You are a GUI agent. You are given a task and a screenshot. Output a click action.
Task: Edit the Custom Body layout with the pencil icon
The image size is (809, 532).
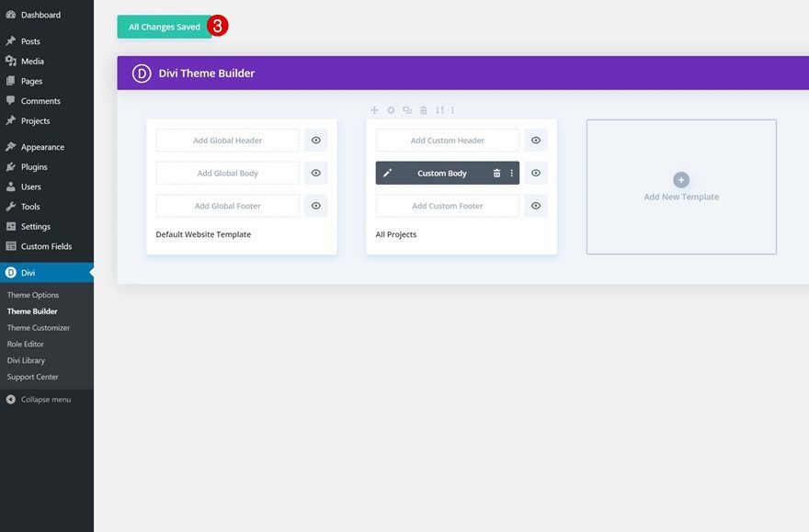388,173
